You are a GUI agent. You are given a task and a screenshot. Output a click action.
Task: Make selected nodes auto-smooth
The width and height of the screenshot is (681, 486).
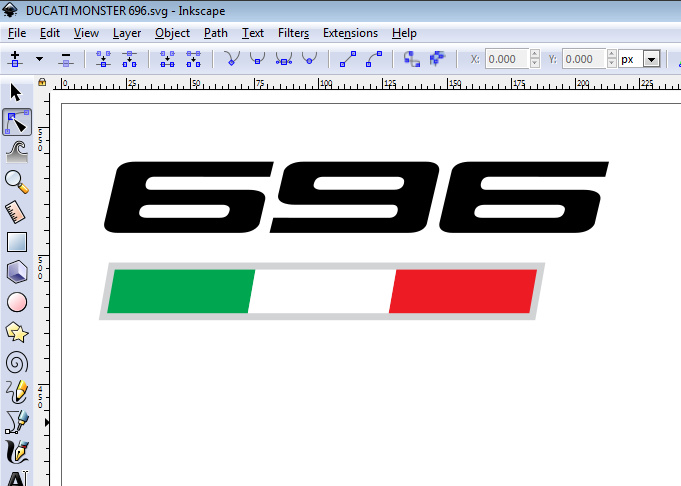[x=309, y=58]
